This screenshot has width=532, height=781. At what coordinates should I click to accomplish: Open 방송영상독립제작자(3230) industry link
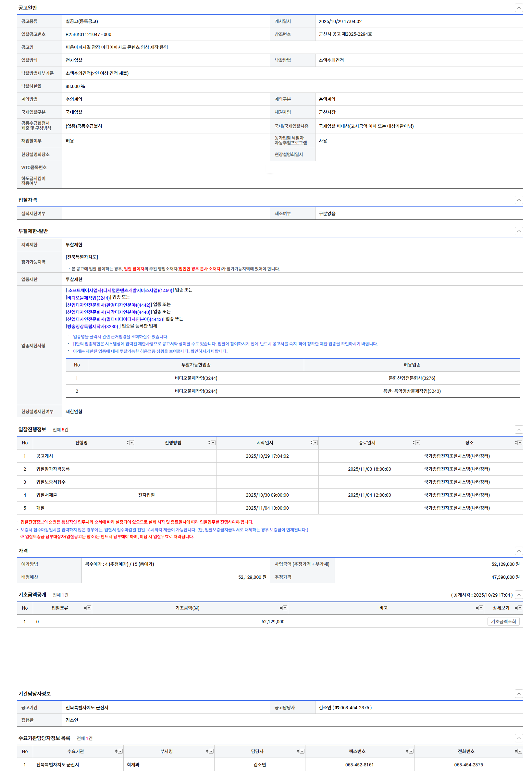point(93,326)
